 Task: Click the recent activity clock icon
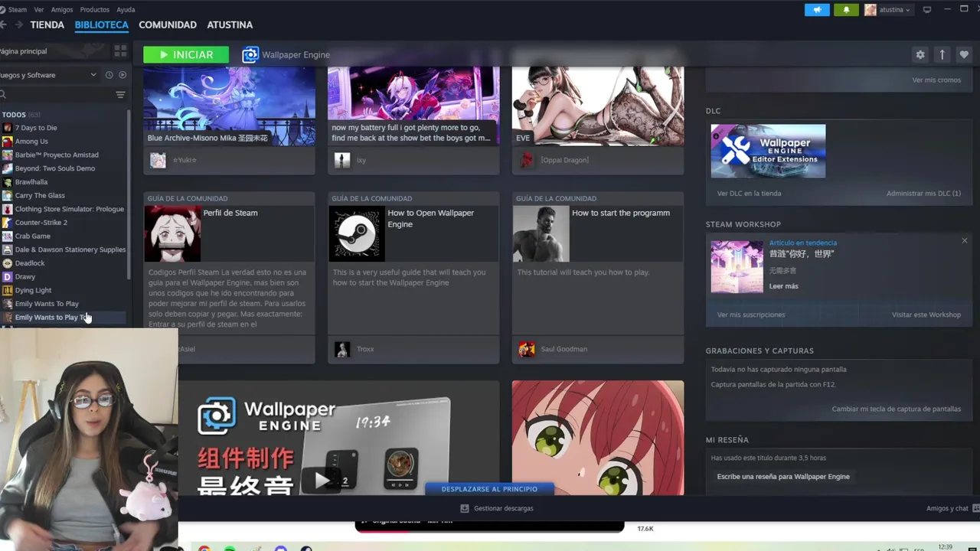109,75
